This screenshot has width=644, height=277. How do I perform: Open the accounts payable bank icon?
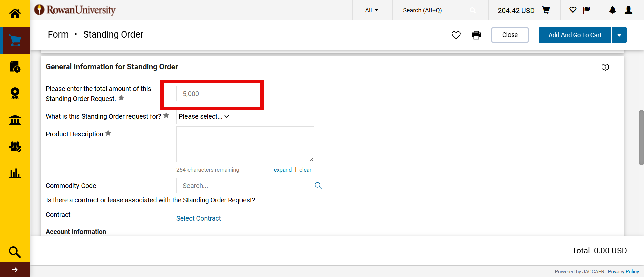(15, 120)
